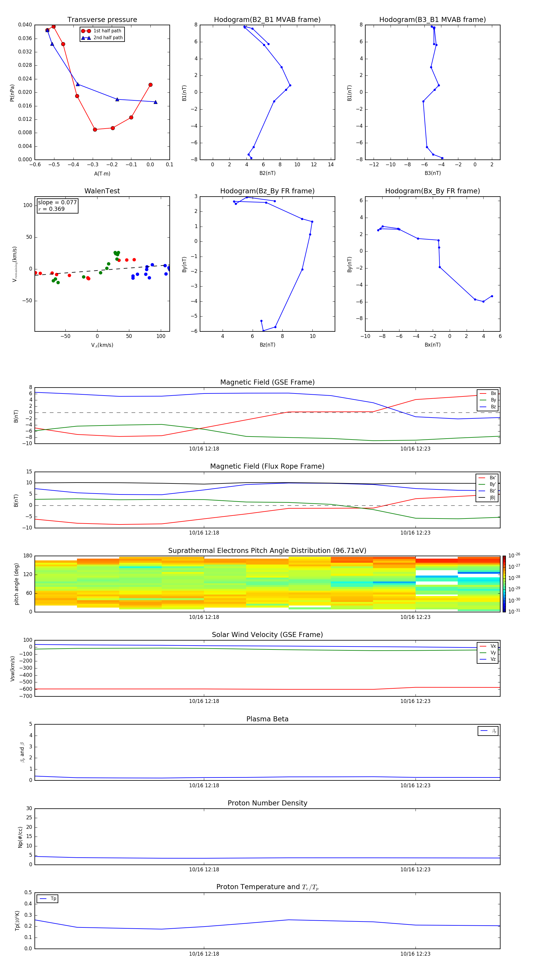535x980 pixels.
Task: Click the 'V_remaining(km/s)' y-axis label
Action: (15, 264)
